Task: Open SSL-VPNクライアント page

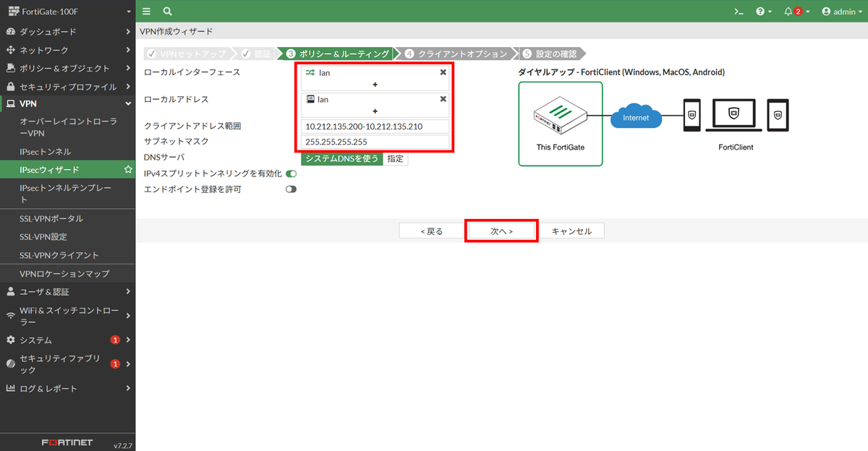Action: (x=68, y=255)
